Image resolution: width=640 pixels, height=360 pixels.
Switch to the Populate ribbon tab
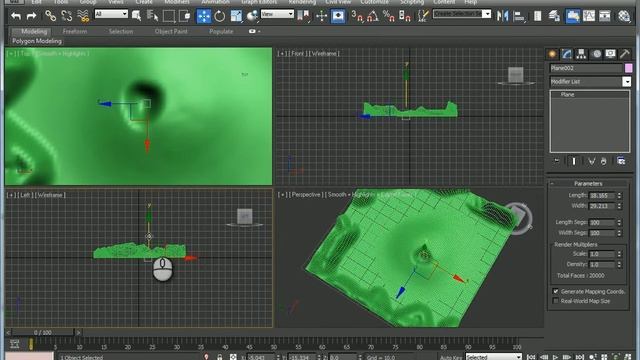[x=221, y=31]
